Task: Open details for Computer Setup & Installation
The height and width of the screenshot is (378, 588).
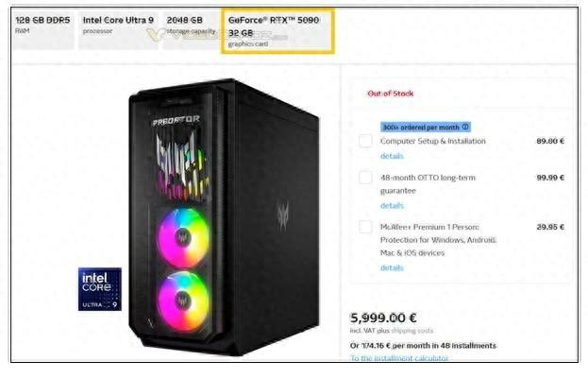Action: pos(392,156)
